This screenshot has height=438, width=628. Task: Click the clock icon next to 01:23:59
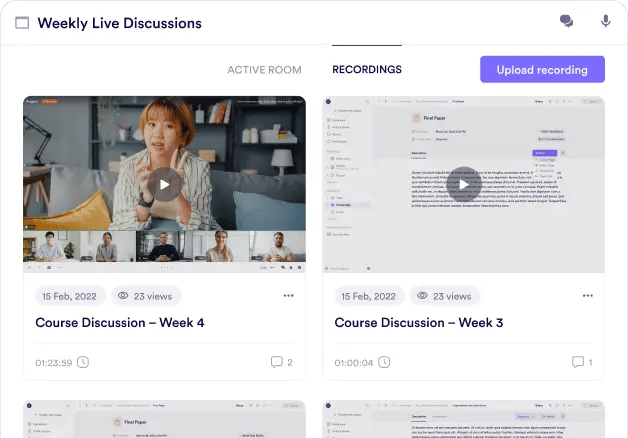(83, 362)
